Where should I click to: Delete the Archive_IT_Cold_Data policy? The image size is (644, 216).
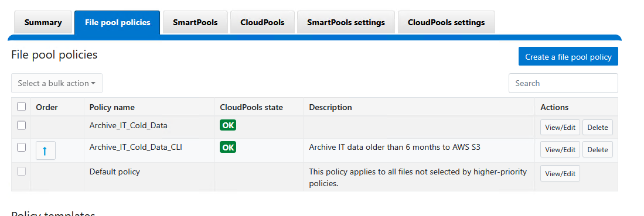(598, 127)
